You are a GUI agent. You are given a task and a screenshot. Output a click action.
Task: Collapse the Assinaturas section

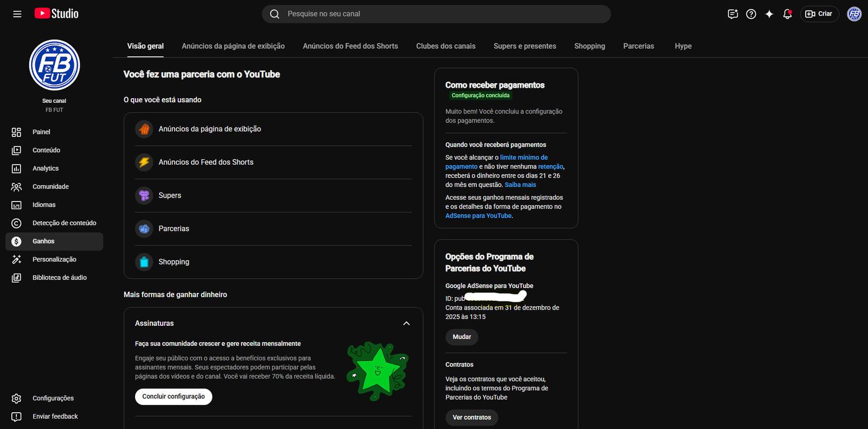click(406, 323)
